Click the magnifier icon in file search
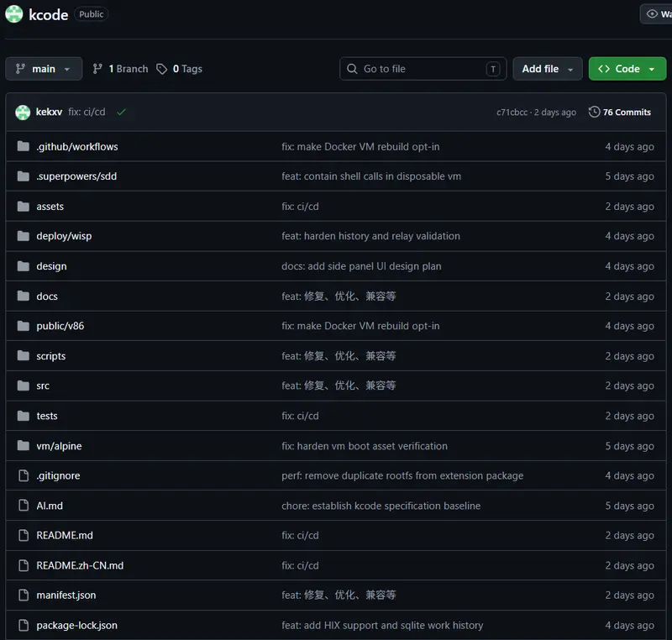 click(x=352, y=69)
